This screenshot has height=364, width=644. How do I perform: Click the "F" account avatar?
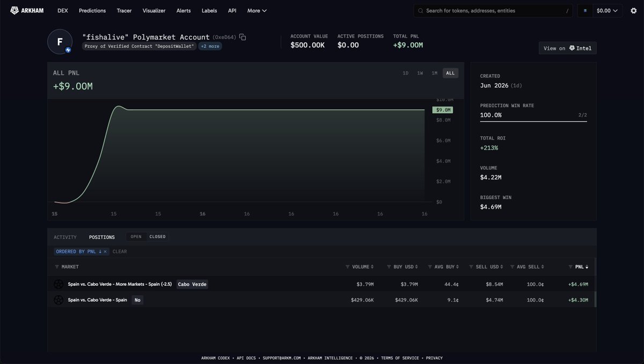pos(60,42)
